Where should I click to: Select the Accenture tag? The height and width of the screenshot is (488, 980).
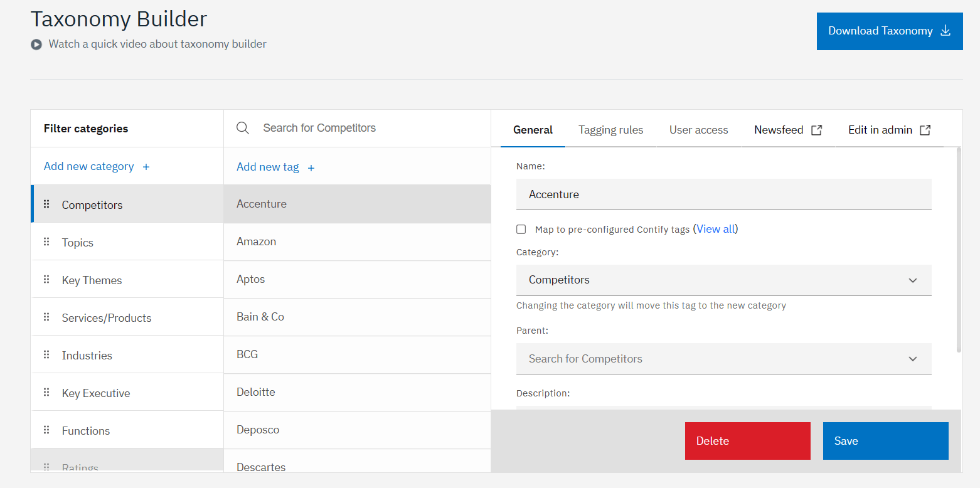357,204
